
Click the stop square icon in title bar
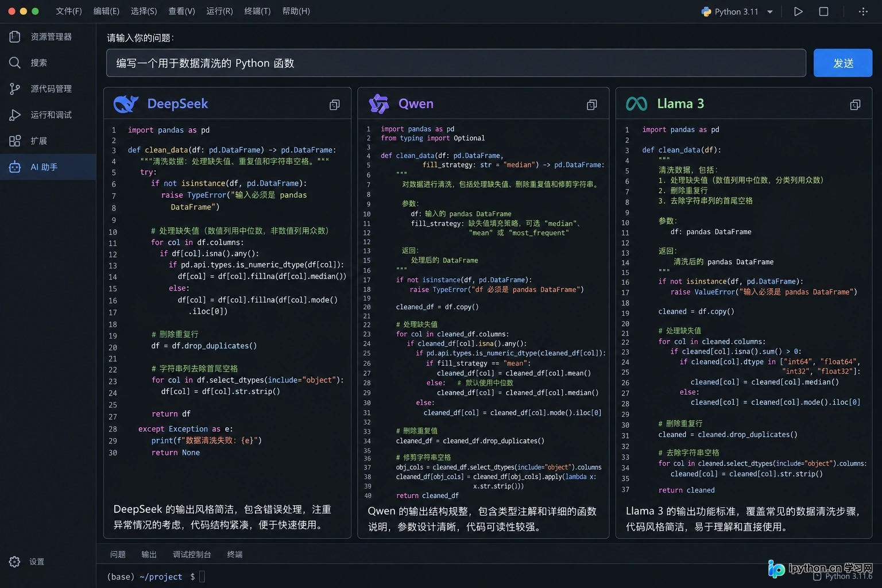pyautogui.click(x=823, y=11)
